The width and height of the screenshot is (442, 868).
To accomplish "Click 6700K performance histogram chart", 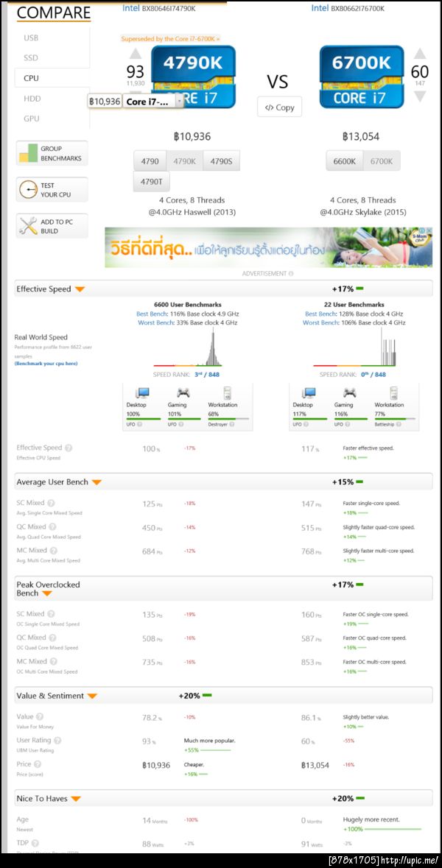I will pyautogui.click(x=354, y=348).
